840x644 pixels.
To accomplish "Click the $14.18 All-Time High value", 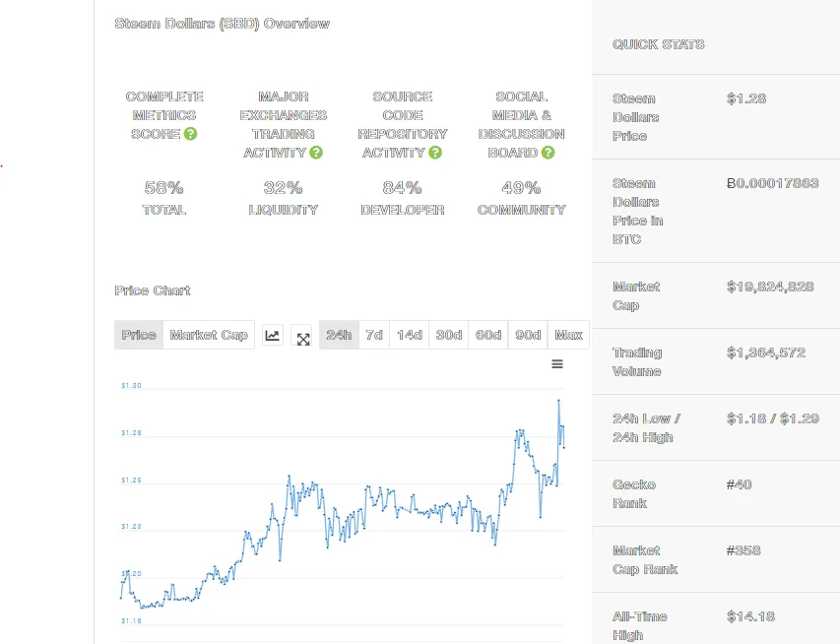I will pos(750,616).
